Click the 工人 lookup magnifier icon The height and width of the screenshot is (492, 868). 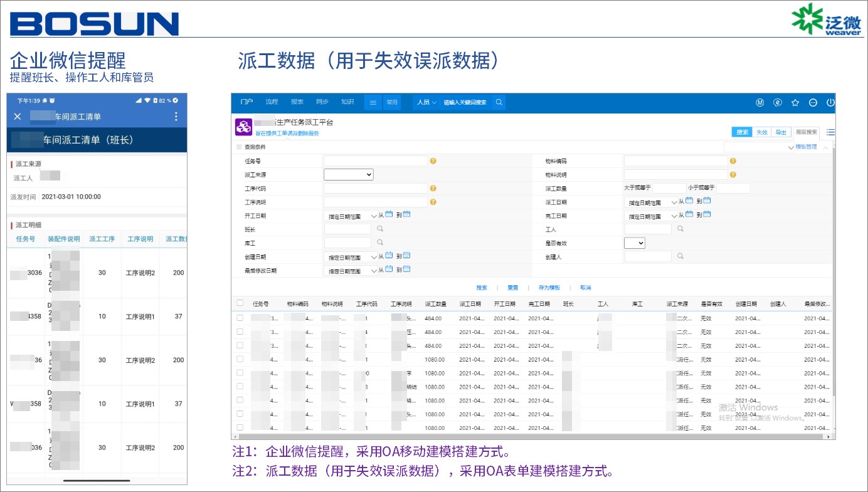pos(680,229)
